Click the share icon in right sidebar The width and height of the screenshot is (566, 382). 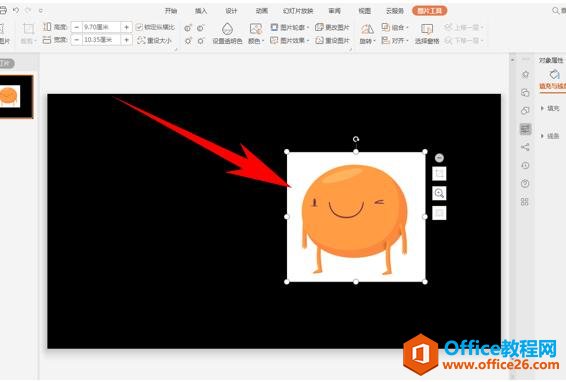coord(525,147)
